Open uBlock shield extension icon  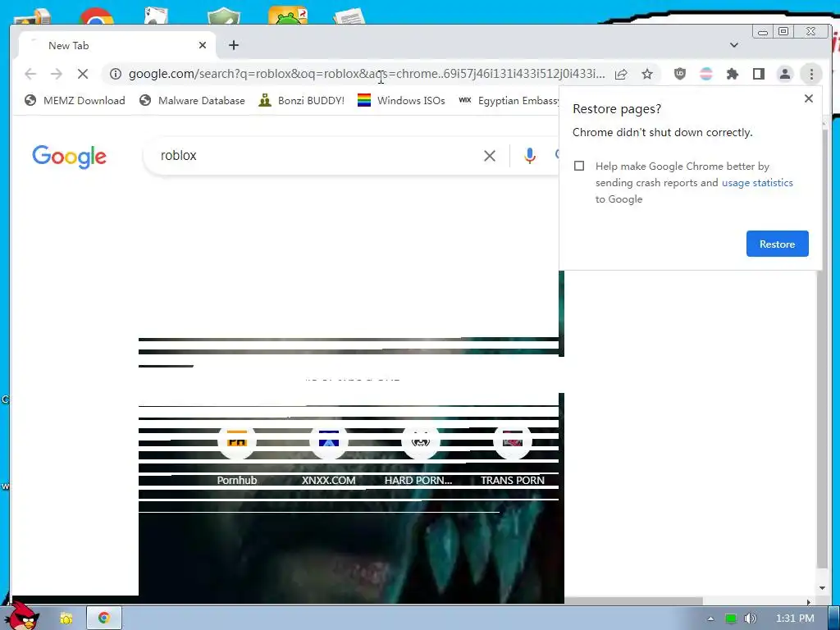[x=680, y=74]
